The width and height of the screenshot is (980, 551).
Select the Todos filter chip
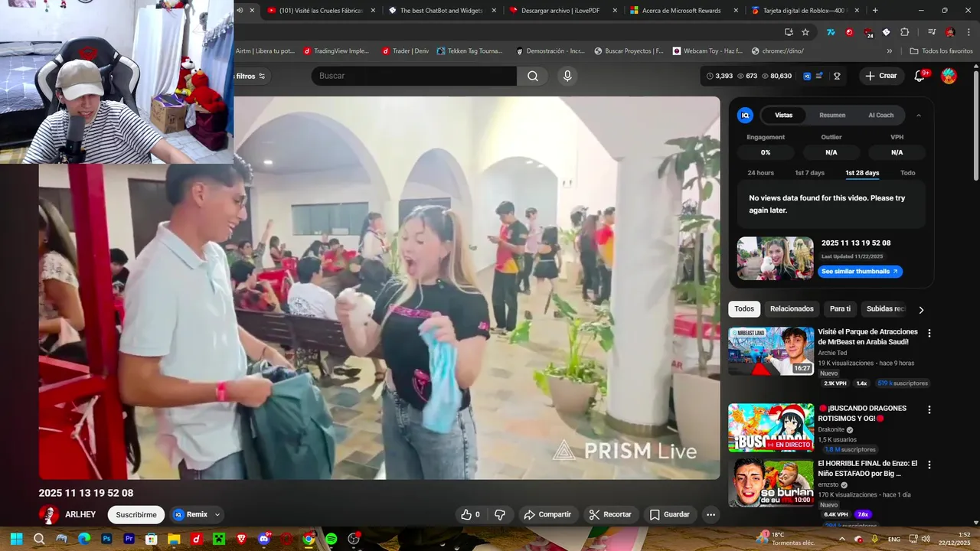pos(744,308)
